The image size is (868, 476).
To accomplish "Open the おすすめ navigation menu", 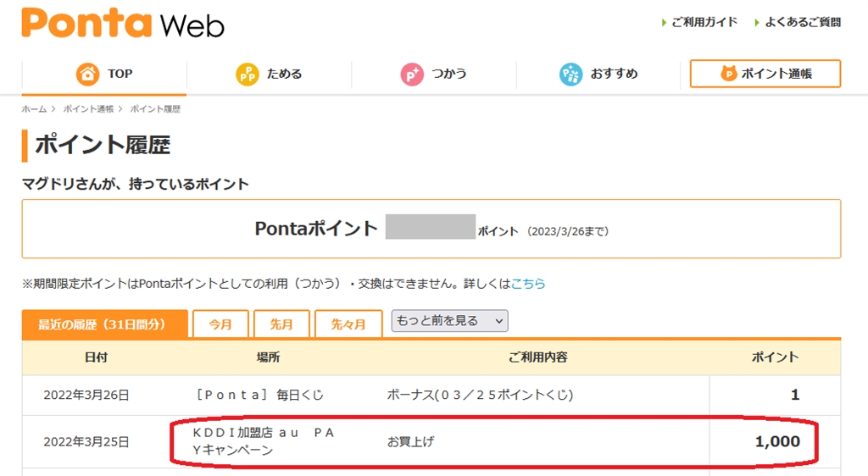I will click(x=598, y=74).
